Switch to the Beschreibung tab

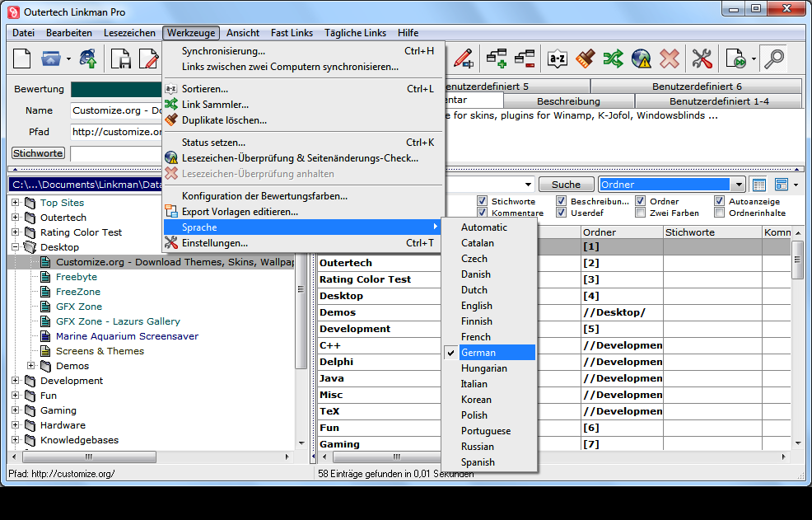point(568,101)
